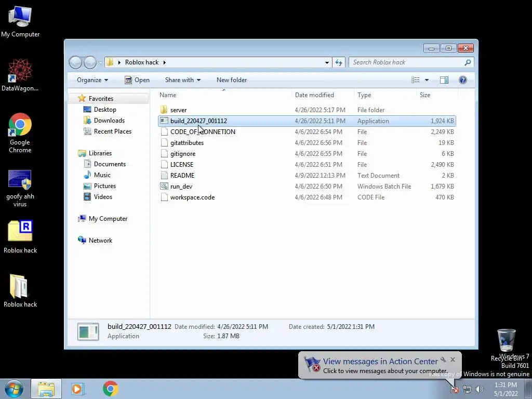Select Favorites in the navigation pane
The height and width of the screenshot is (399, 532).
(x=101, y=98)
